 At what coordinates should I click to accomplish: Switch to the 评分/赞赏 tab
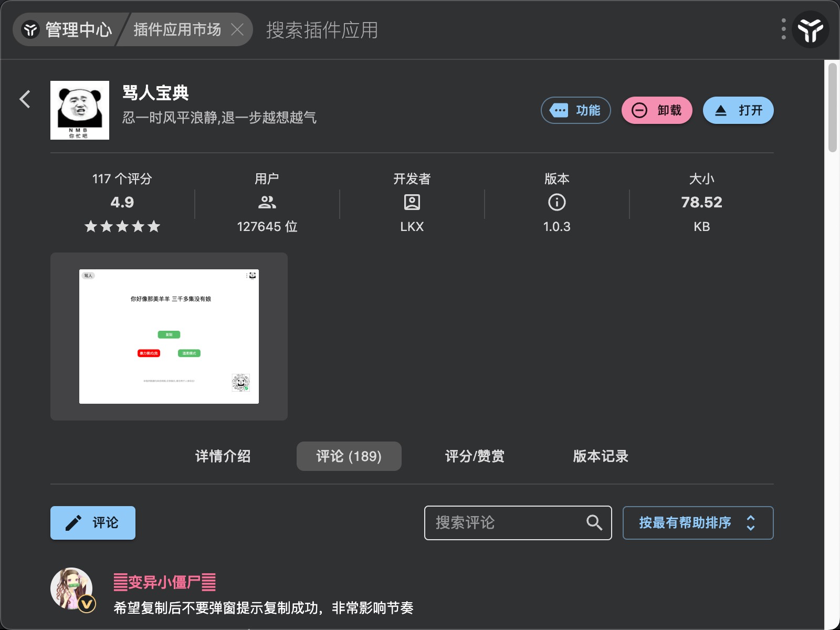coord(475,456)
